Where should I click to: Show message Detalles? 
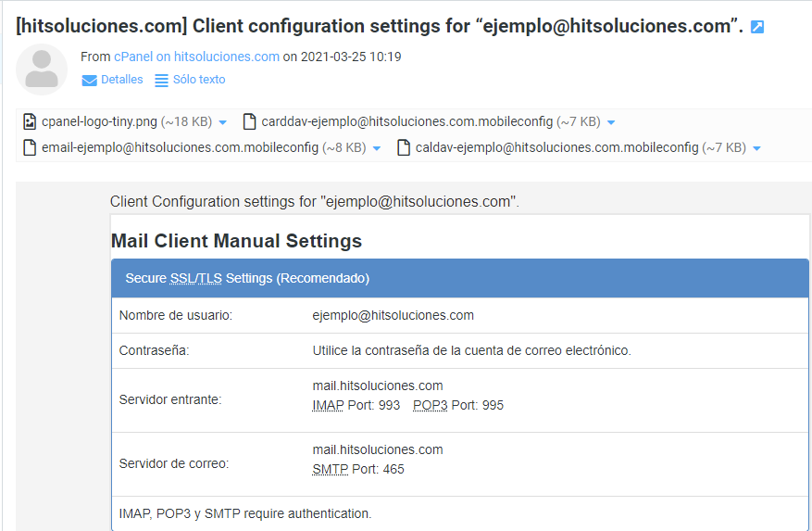point(121,80)
